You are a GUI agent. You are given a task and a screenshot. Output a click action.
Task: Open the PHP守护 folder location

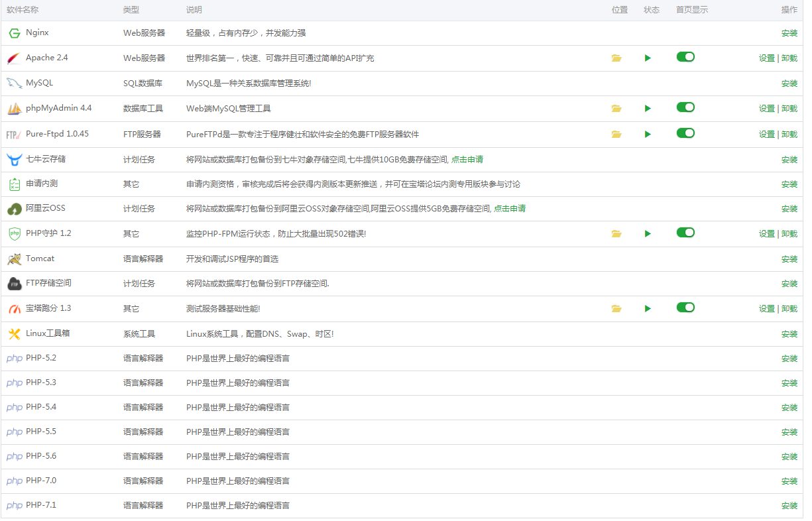[x=616, y=234]
